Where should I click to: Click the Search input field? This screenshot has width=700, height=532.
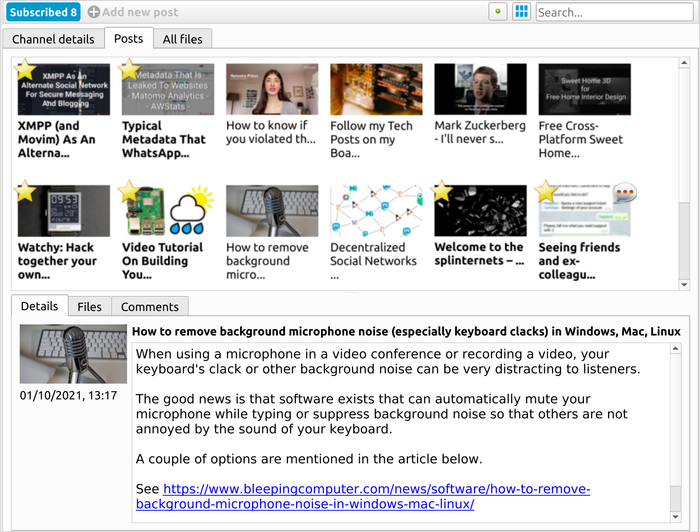tap(614, 12)
